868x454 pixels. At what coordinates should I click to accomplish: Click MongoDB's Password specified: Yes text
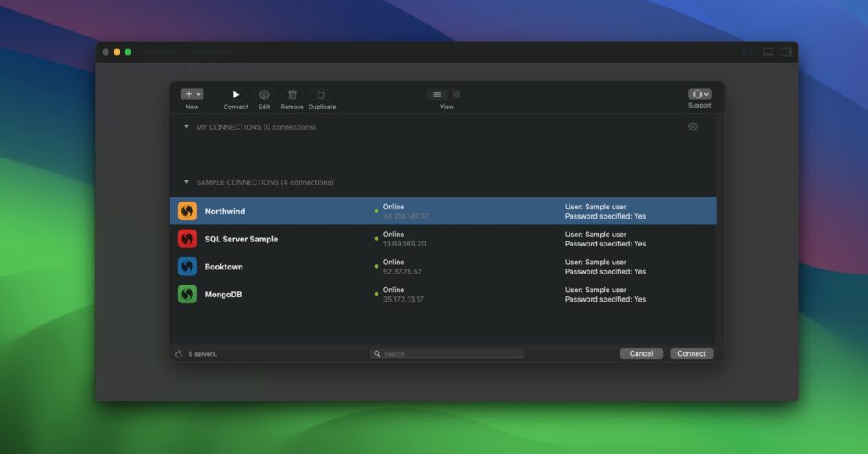605,299
